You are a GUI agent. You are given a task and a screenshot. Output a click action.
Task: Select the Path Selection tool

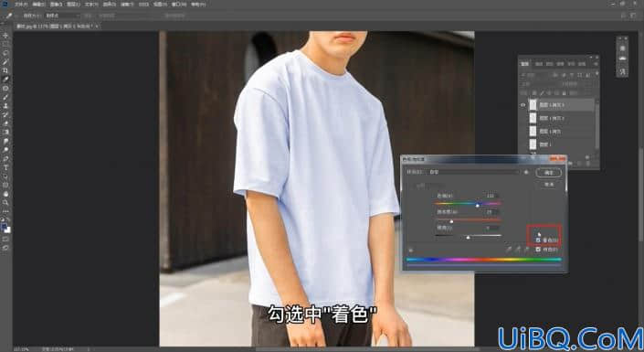(x=5, y=176)
